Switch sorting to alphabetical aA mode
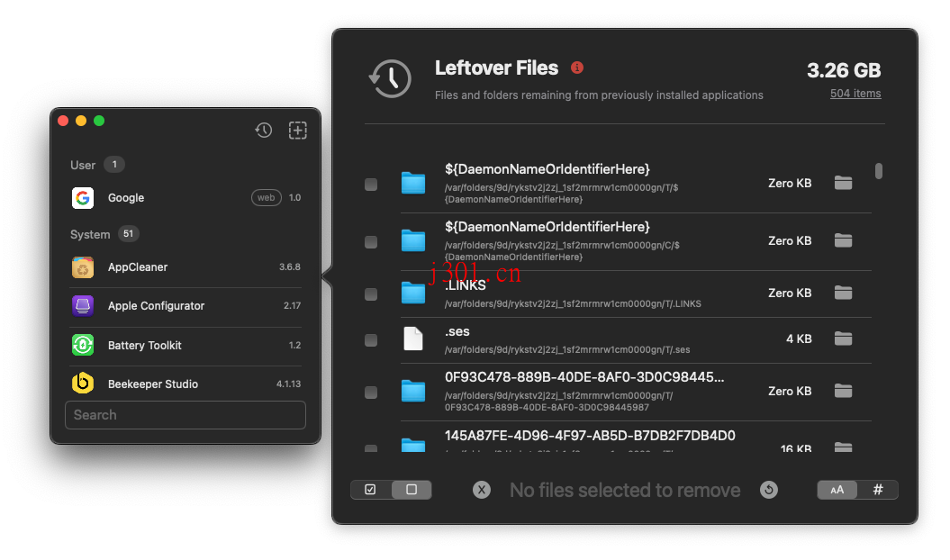This screenshot has width=950, height=560. tap(837, 490)
